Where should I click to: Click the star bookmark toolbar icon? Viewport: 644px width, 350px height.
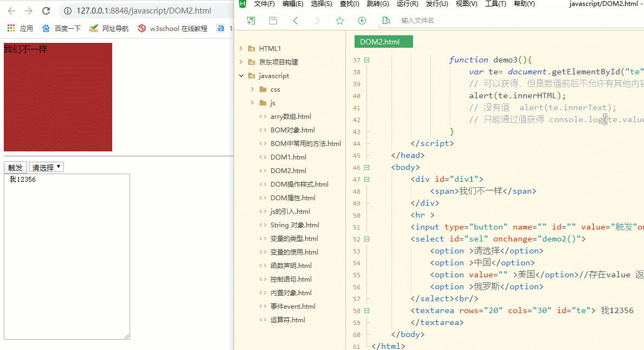(340, 21)
